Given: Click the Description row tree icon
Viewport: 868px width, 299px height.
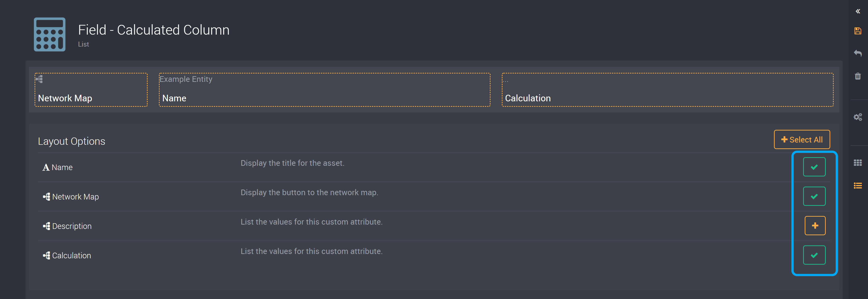Looking at the screenshot, I should coord(47,226).
